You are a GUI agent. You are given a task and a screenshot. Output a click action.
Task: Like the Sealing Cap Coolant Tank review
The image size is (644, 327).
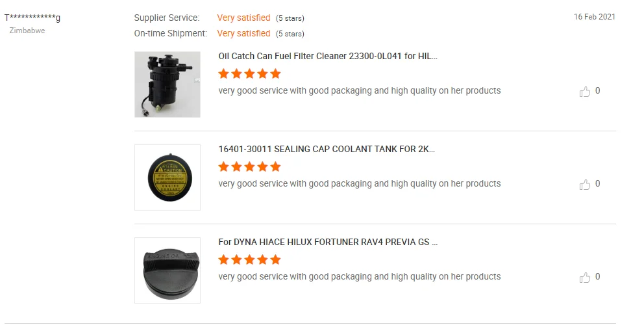pyautogui.click(x=584, y=184)
